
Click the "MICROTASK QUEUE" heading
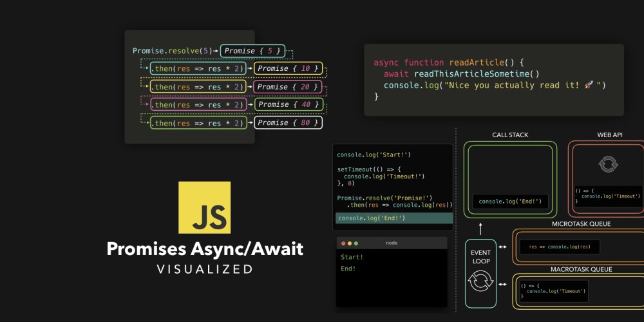pyautogui.click(x=581, y=224)
